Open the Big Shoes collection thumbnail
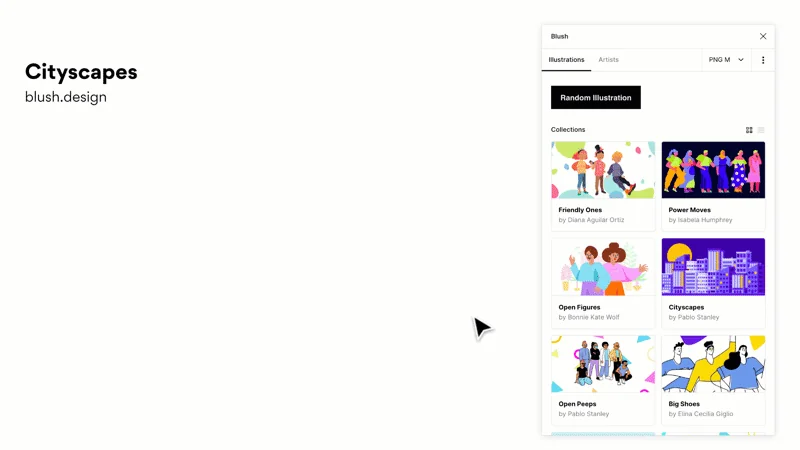Viewport: 800px width, 450px height. pos(713,364)
